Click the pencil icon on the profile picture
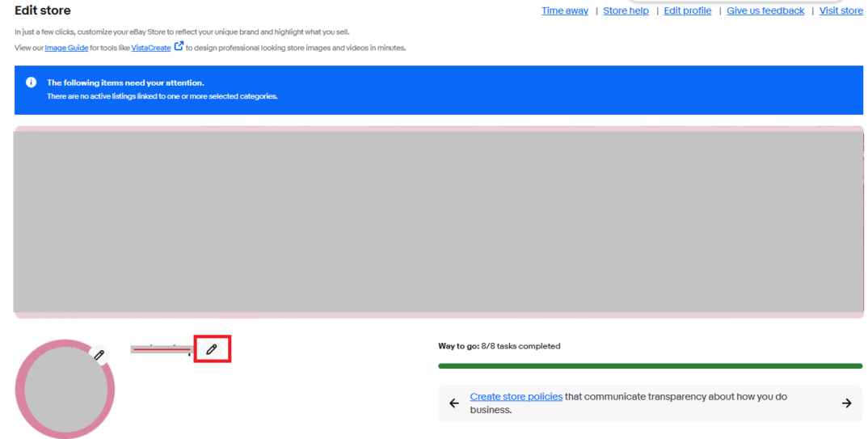This screenshot has height=439, width=868. tap(99, 354)
